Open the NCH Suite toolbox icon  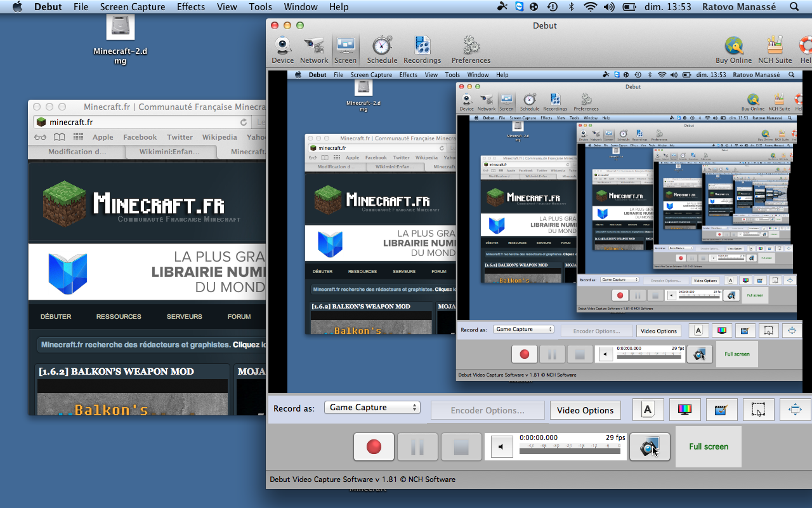pyautogui.click(x=775, y=50)
